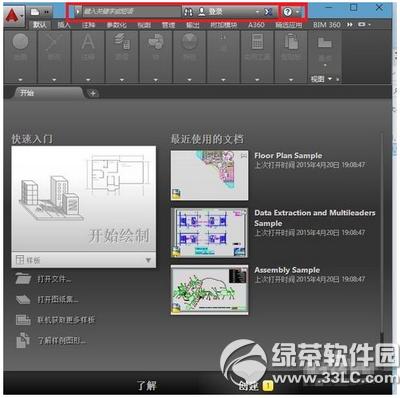
Task: Click the Floor Plan Sample title
Action: (x=288, y=155)
